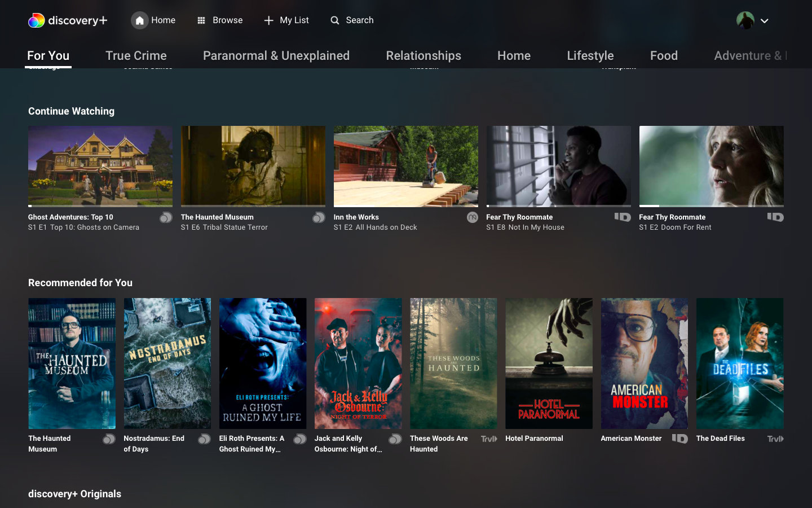Click the ID logo beside Not In My House
This screenshot has height=508, width=812.
623,217
